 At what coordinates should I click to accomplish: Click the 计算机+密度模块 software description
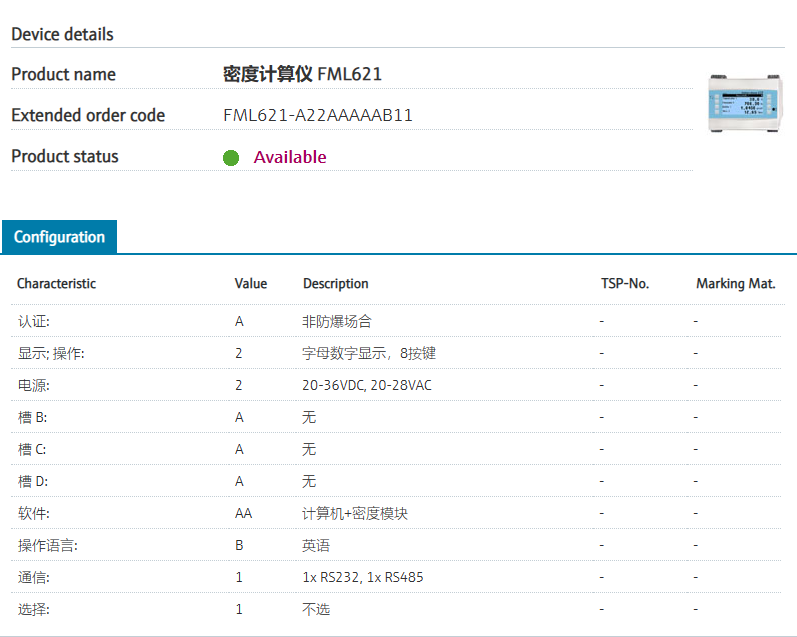[355, 513]
